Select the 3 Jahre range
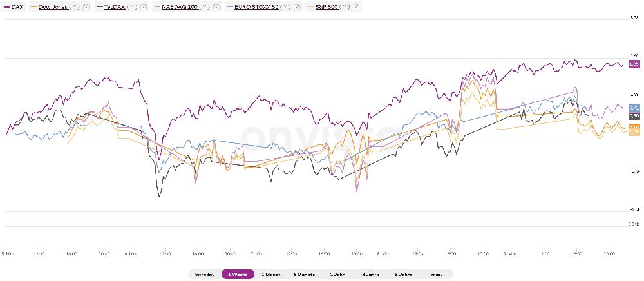Image resolution: width=644 pixels, height=281 pixels. 371,275
